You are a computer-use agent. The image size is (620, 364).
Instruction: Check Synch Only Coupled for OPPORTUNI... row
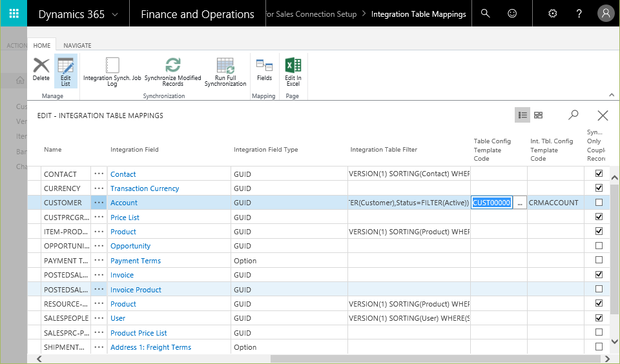(x=599, y=245)
